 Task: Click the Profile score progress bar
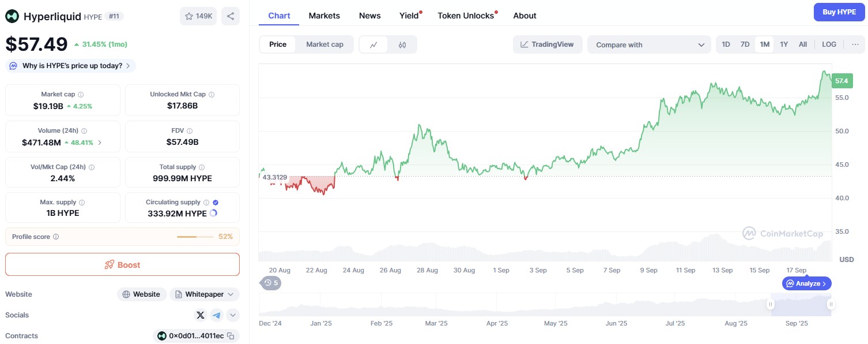click(x=195, y=237)
